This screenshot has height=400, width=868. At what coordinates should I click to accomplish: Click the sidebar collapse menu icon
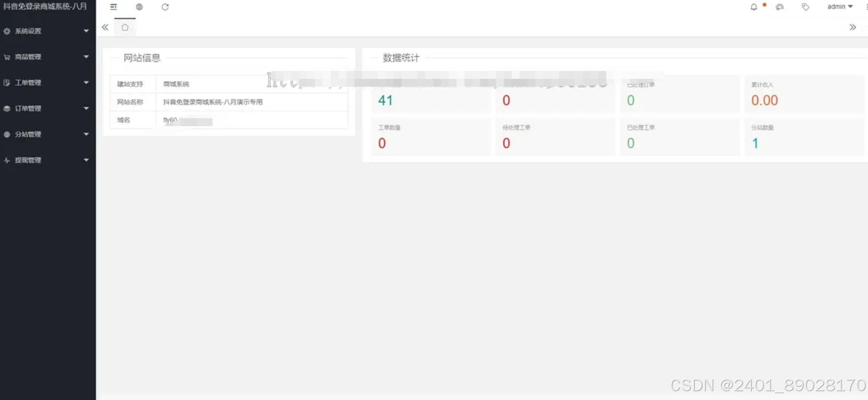point(114,7)
